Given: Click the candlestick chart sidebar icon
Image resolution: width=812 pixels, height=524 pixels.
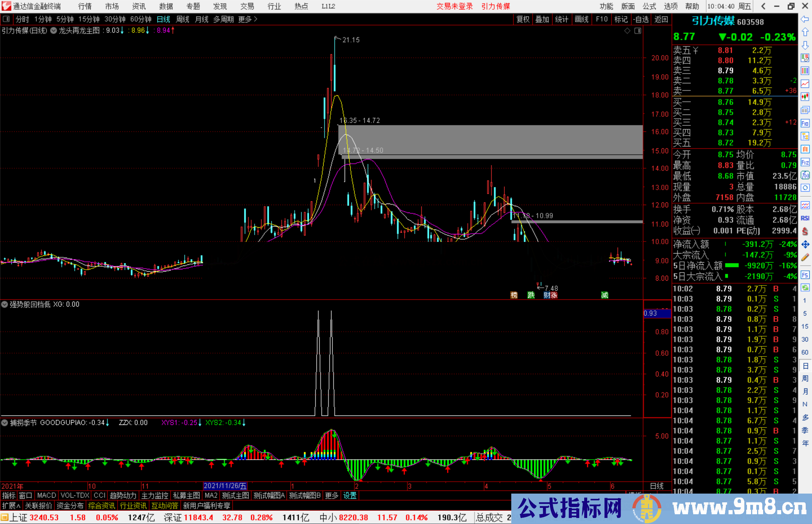Looking at the screenshot, I should click(x=805, y=97).
